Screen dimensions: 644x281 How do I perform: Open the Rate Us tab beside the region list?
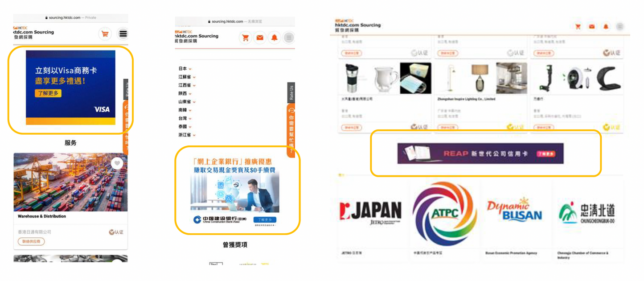coord(291,92)
